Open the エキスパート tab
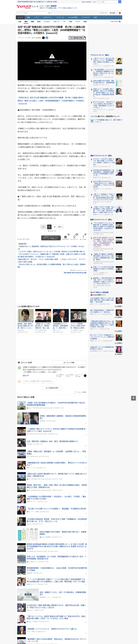This screenshot has width=138, height=644. pos(48,17)
